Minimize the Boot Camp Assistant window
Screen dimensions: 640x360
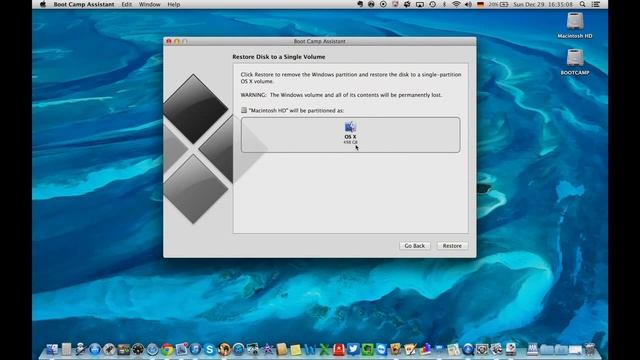point(177,41)
